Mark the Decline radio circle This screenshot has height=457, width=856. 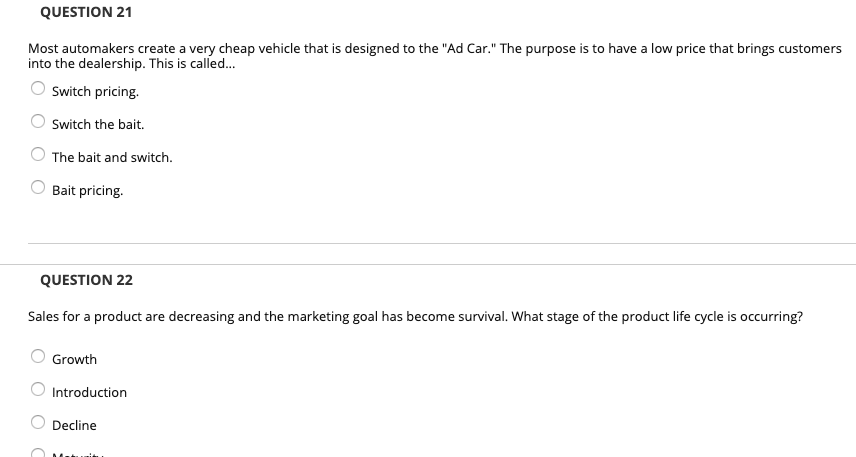coord(38,422)
